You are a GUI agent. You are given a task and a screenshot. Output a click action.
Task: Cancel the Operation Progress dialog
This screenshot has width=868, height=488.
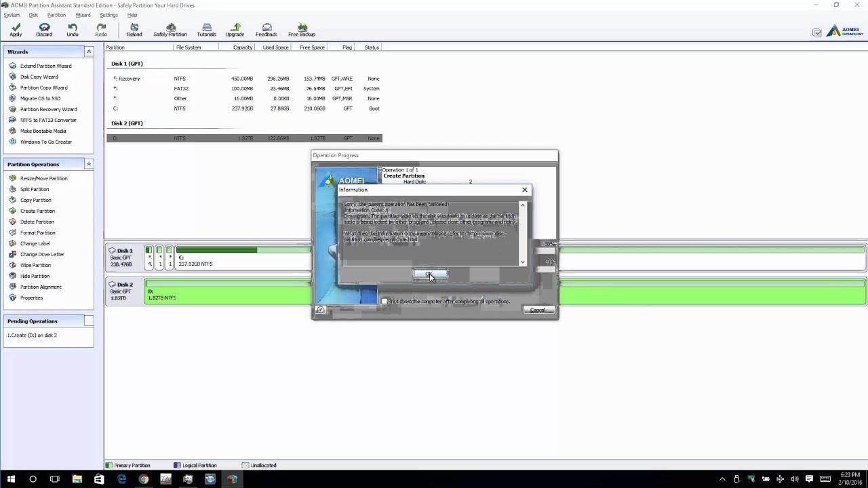click(538, 310)
